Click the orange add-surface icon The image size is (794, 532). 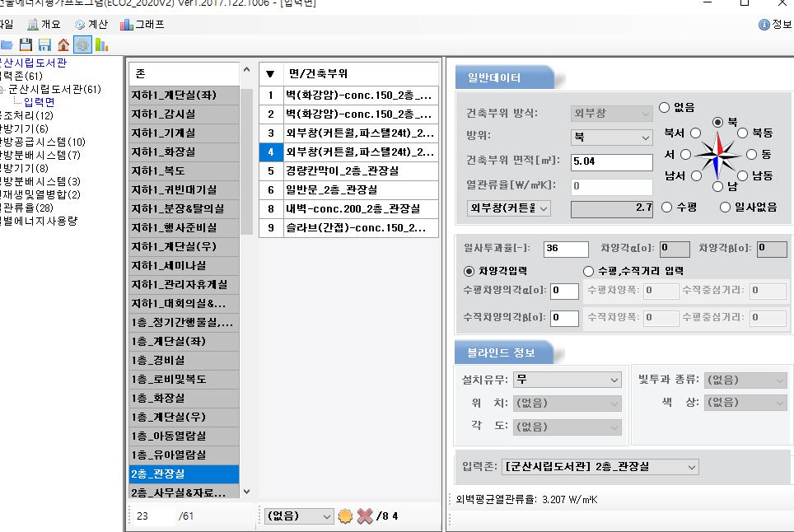[346, 516]
